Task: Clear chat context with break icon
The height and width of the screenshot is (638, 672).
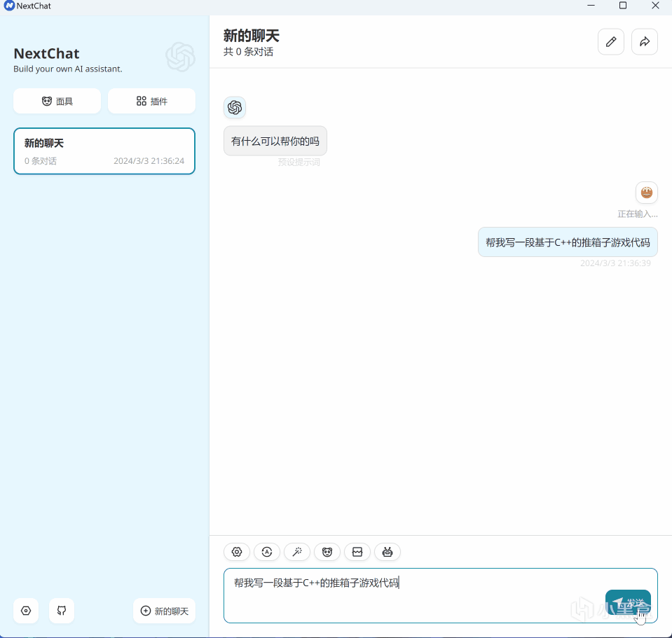Action: pyautogui.click(x=357, y=552)
